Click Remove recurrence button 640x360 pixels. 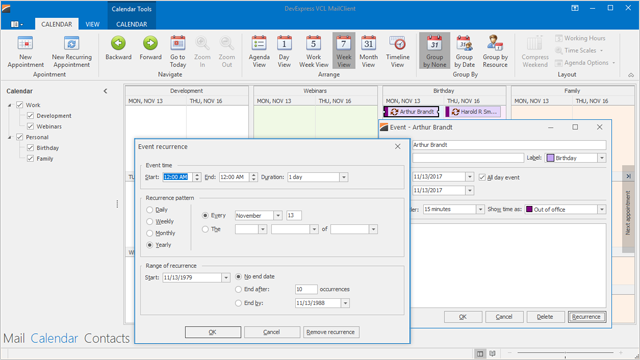tap(331, 332)
